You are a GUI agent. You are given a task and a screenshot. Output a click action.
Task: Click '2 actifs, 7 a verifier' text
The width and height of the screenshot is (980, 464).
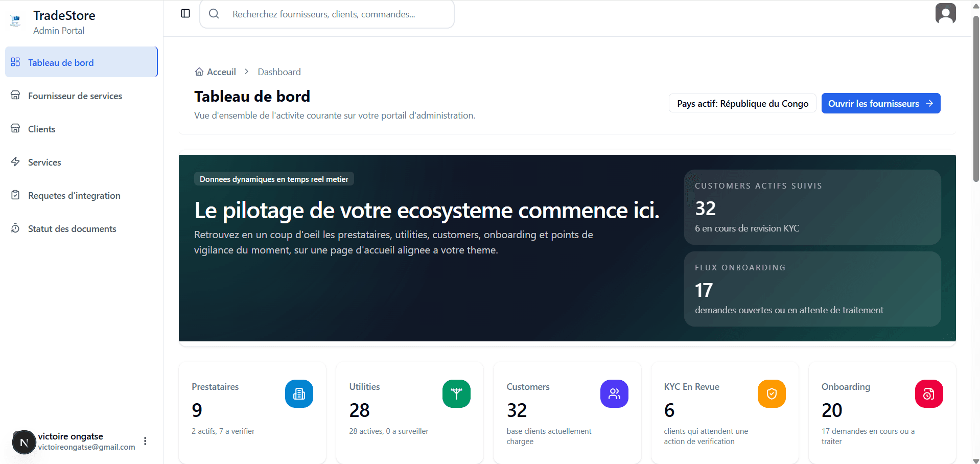pos(223,431)
